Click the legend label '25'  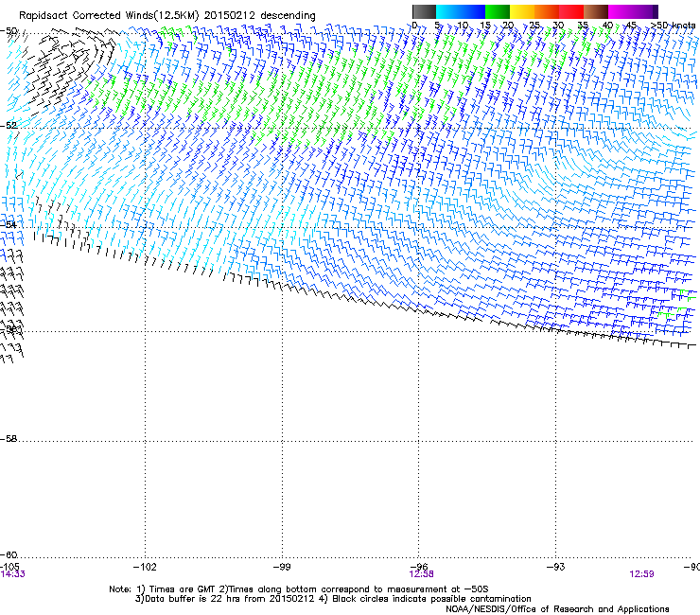(x=534, y=25)
